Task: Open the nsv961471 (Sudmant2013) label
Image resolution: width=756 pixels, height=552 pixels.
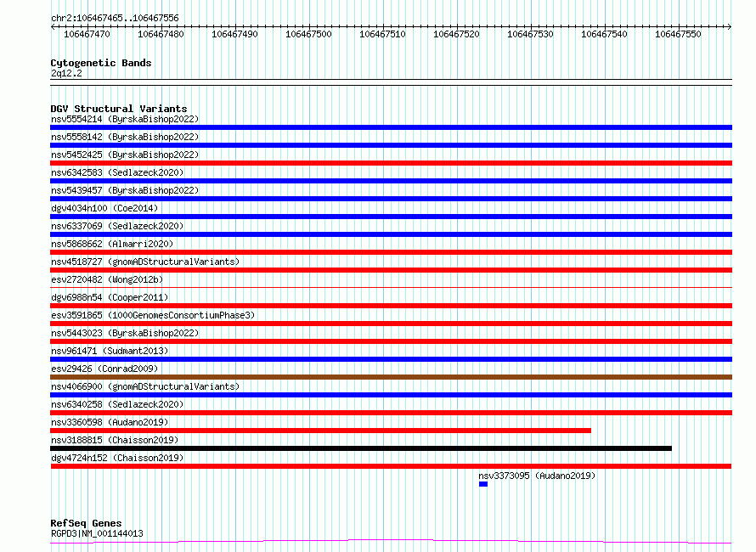Action: [110, 351]
